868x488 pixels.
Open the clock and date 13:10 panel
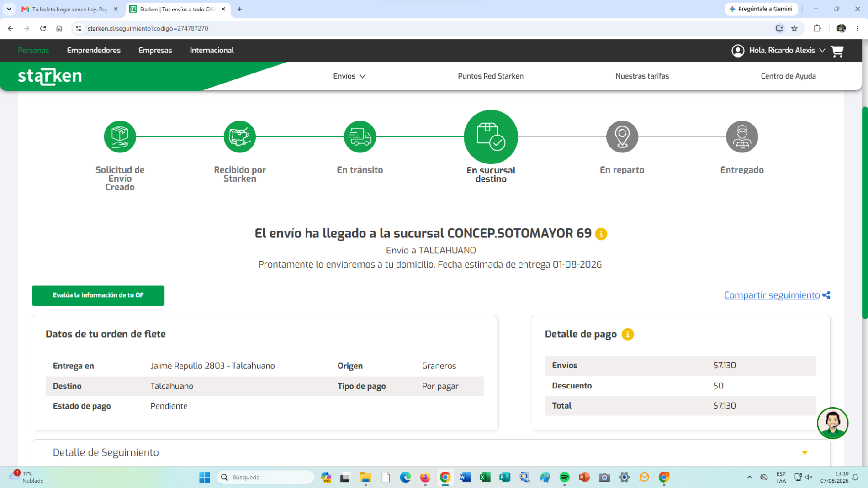click(x=834, y=478)
